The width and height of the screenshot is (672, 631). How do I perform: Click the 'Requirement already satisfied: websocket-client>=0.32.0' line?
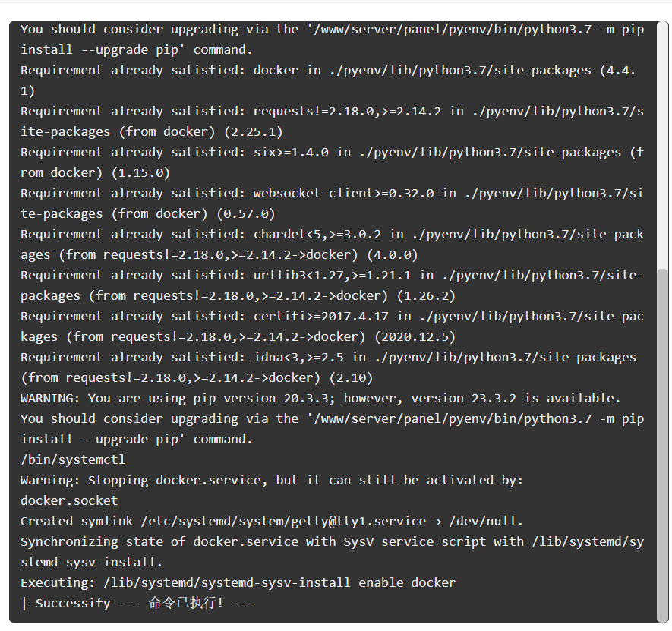(x=332, y=194)
